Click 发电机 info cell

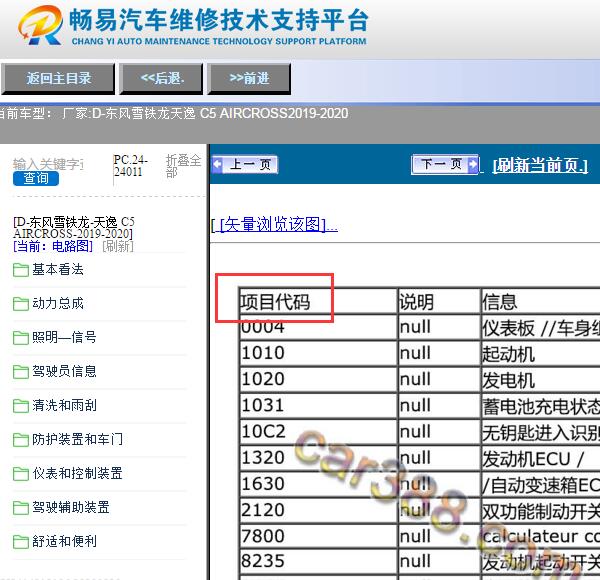[x=540, y=379]
